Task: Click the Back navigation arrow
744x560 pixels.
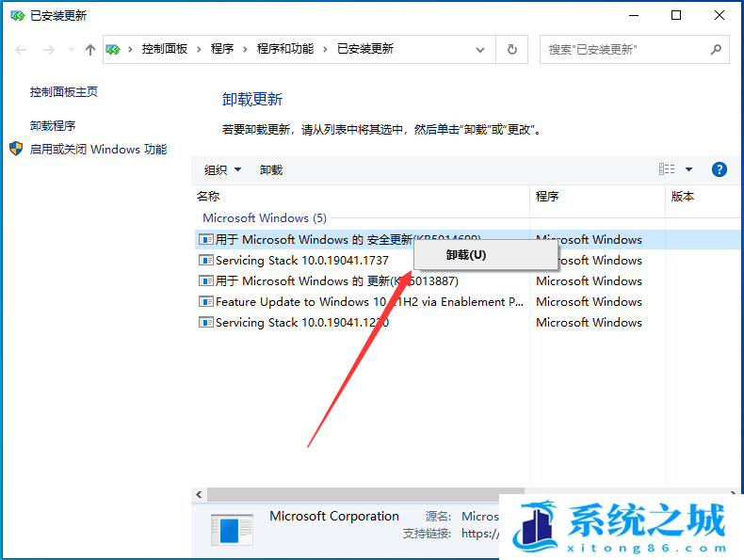Action: (21, 49)
